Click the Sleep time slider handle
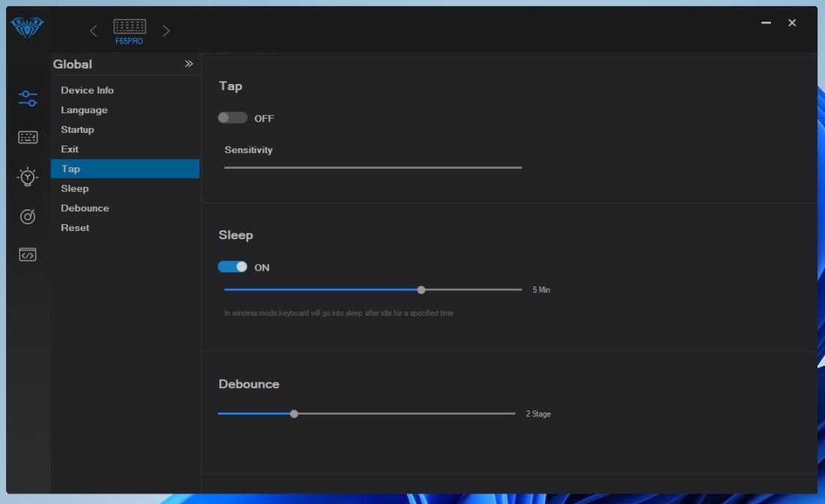This screenshot has width=825, height=504. pos(421,290)
